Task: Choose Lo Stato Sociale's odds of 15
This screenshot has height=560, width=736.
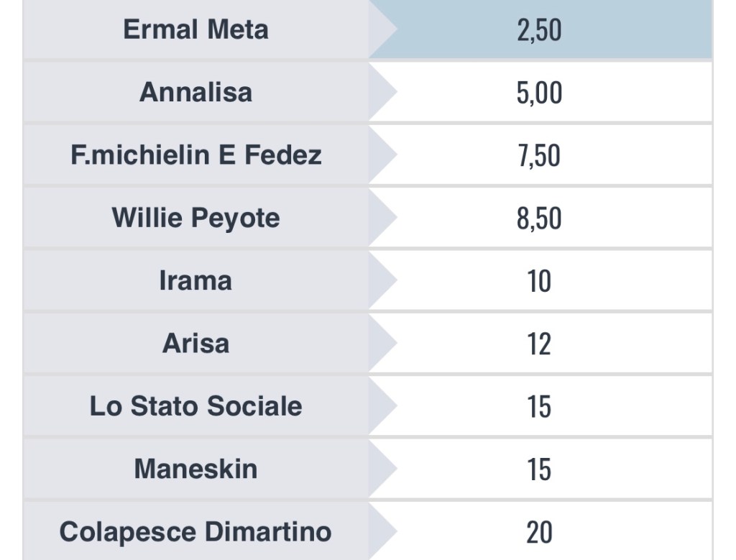Action: [539, 406]
